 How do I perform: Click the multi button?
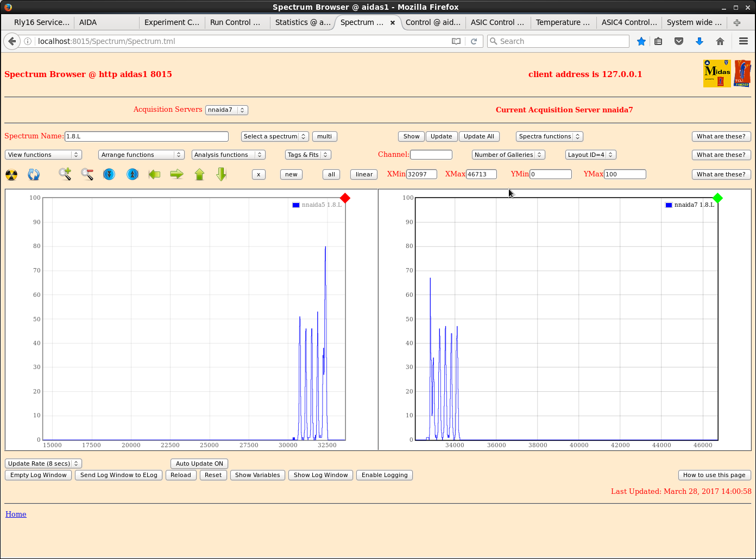324,136
